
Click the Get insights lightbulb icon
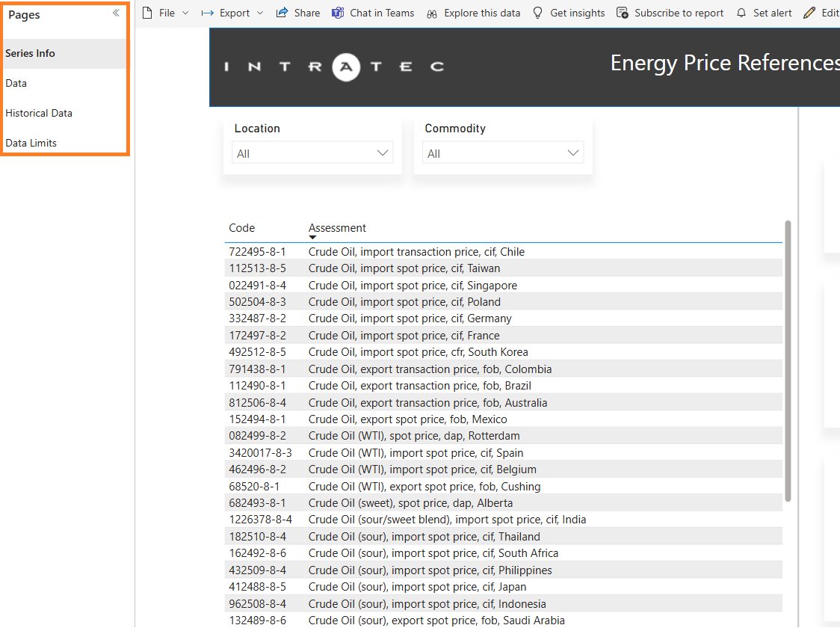[537, 13]
